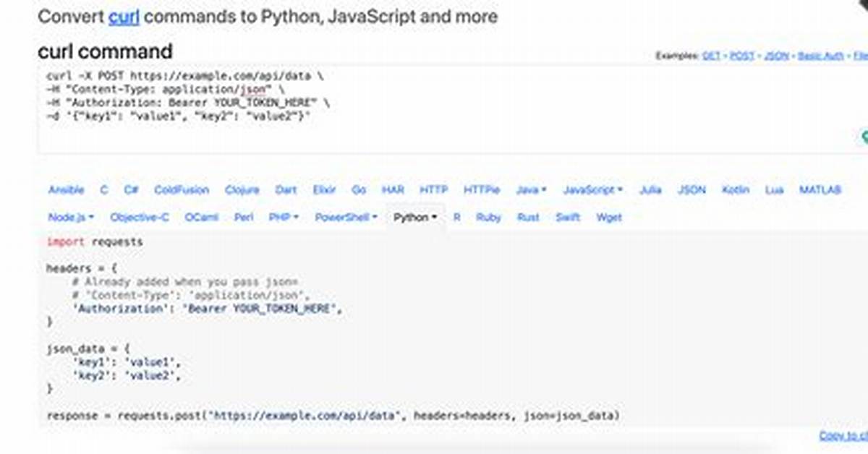Image resolution: width=868 pixels, height=454 pixels.
Task: Select the Swift tab
Action: point(568,218)
